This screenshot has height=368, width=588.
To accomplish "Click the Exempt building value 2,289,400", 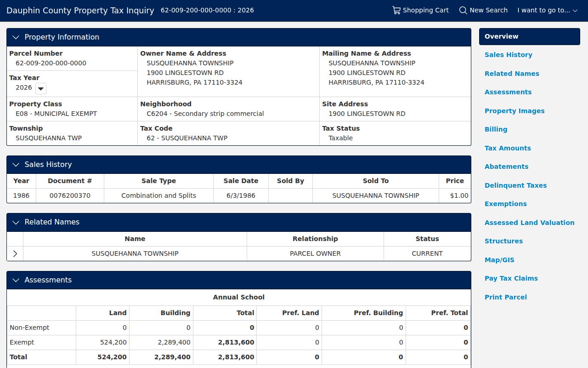I will 174,342.
